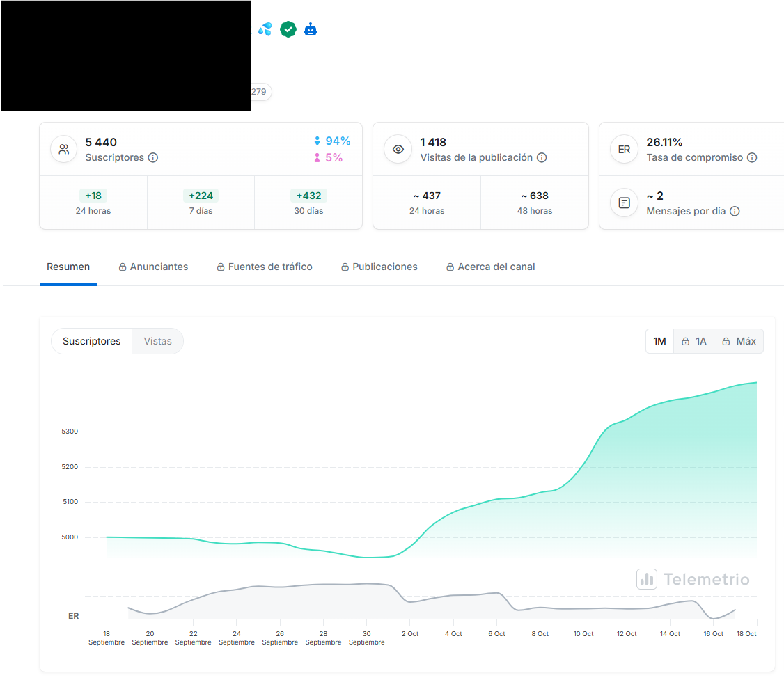Click info icon next to Mensajes por día
The width and height of the screenshot is (784, 687).
pyautogui.click(x=735, y=211)
